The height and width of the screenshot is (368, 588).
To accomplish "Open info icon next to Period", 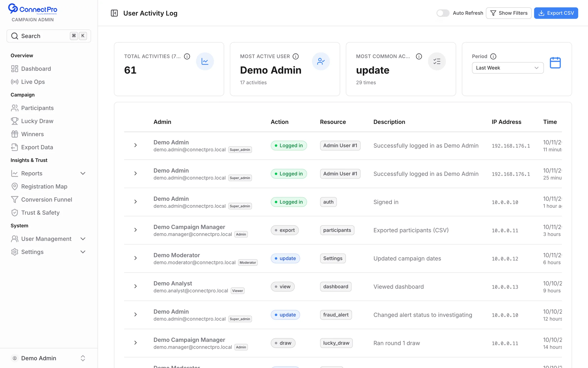I will 493,56.
